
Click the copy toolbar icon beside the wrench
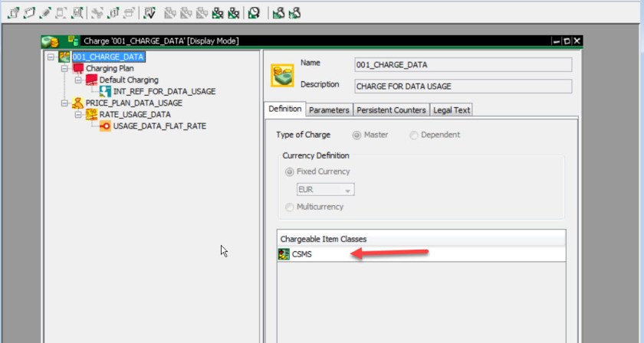tap(113, 13)
